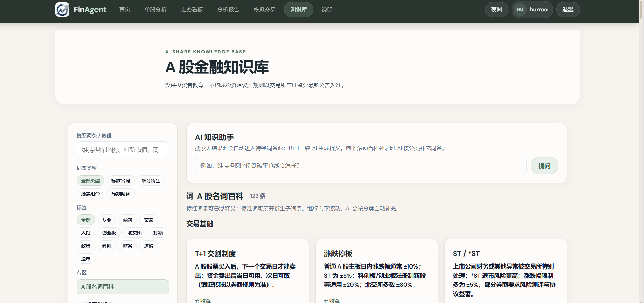This screenshot has height=303, width=644.
Task: Filter by the 两融 tag
Action: pyautogui.click(x=128, y=220)
